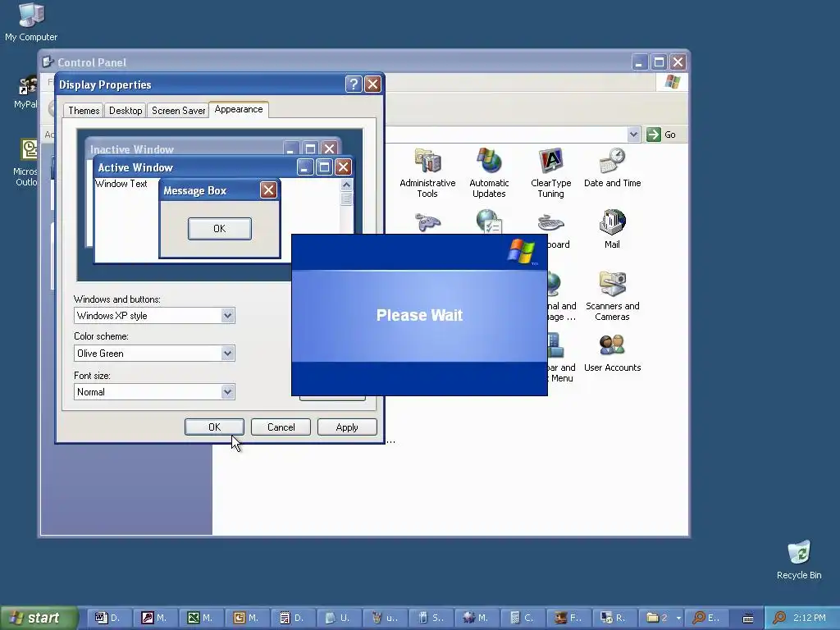
Task: Open ClearType Tuning applet
Action: point(550,173)
